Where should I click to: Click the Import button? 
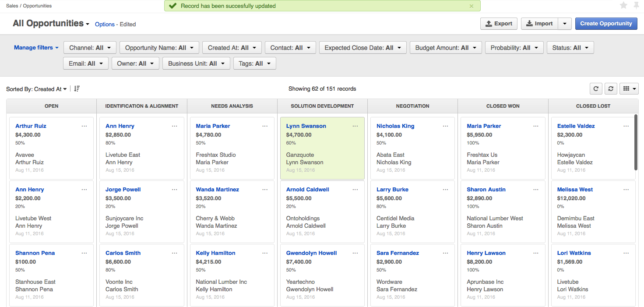539,24
